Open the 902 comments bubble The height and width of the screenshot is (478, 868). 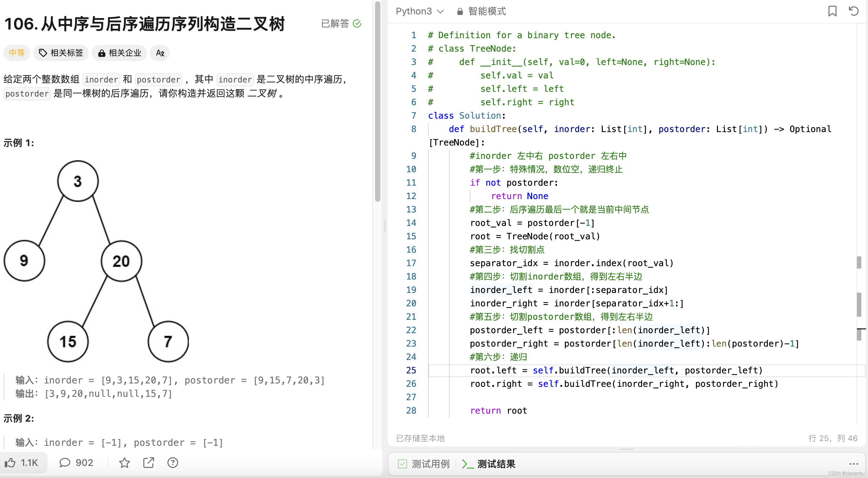pyautogui.click(x=76, y=463)
